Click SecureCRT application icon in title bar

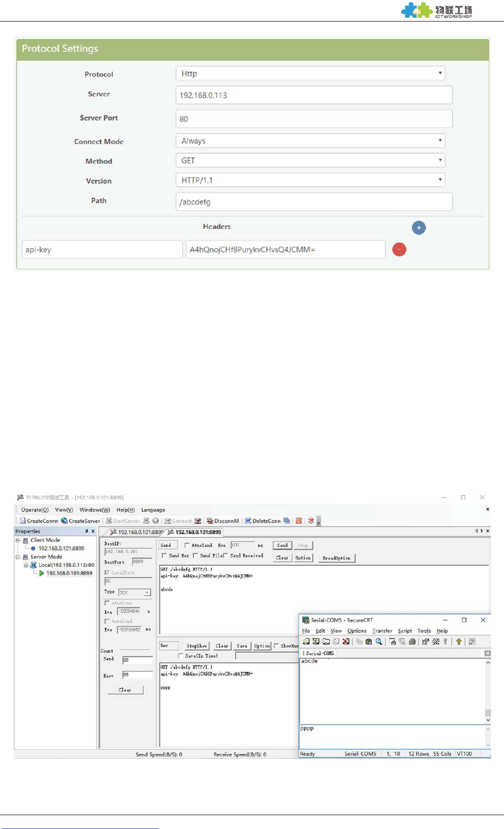point(306,620)
